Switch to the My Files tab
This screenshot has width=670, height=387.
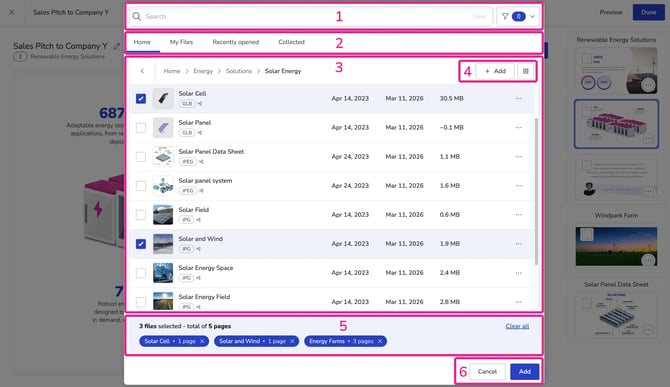pos(182,42)
